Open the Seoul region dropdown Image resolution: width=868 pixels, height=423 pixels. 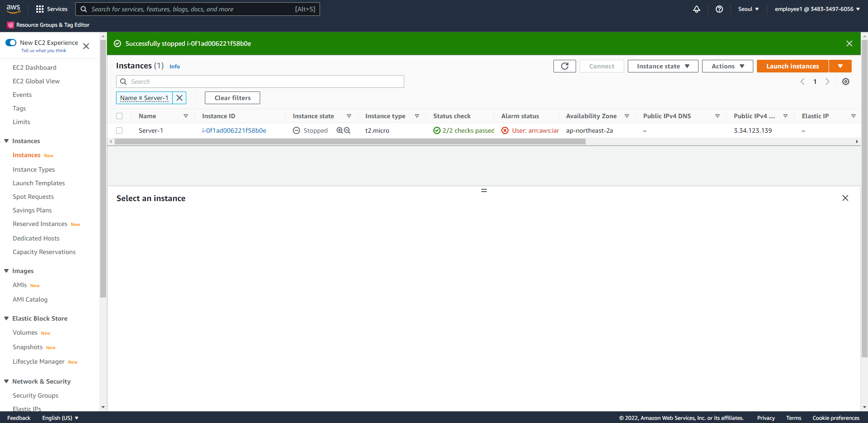[748, 9]
